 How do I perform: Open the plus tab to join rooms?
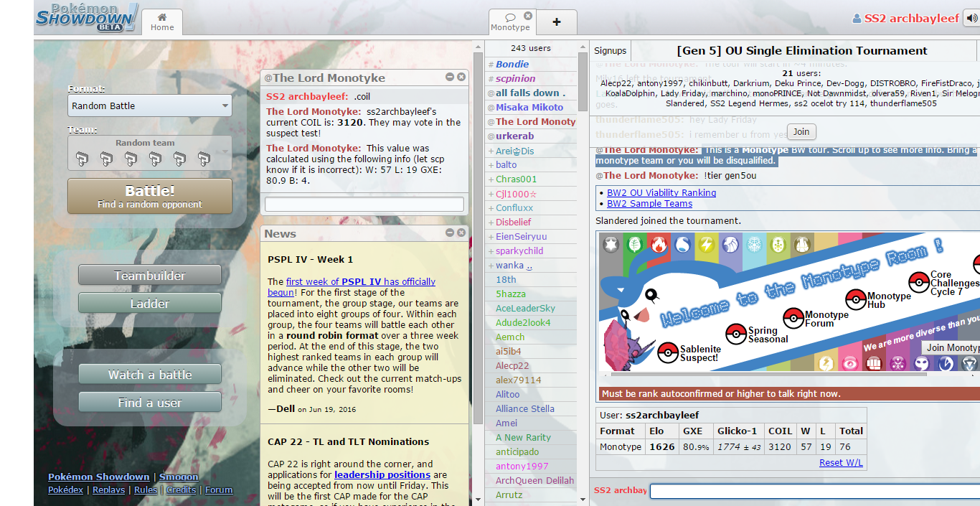[x=557, y=22]
